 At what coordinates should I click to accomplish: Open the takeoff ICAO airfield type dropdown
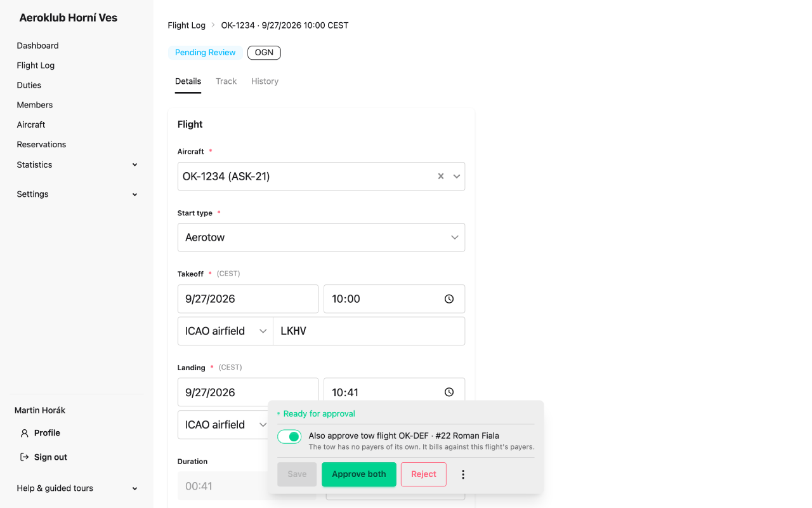[225, 331]
